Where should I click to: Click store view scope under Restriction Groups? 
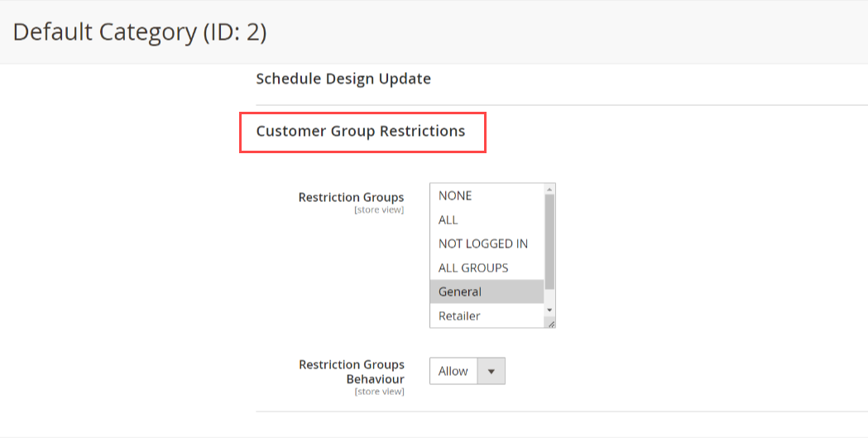(x=379, y=210)
